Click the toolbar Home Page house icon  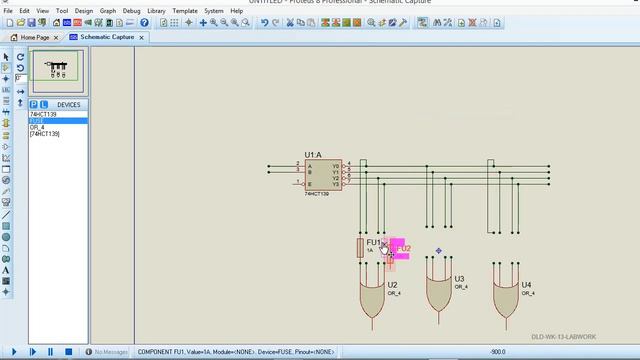coord(56,23)
